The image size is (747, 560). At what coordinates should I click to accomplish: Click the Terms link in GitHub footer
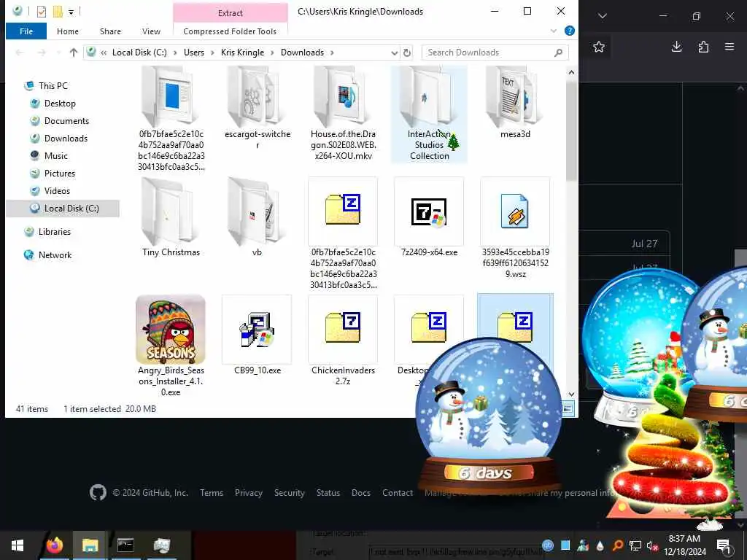click(x=212, y=493)
